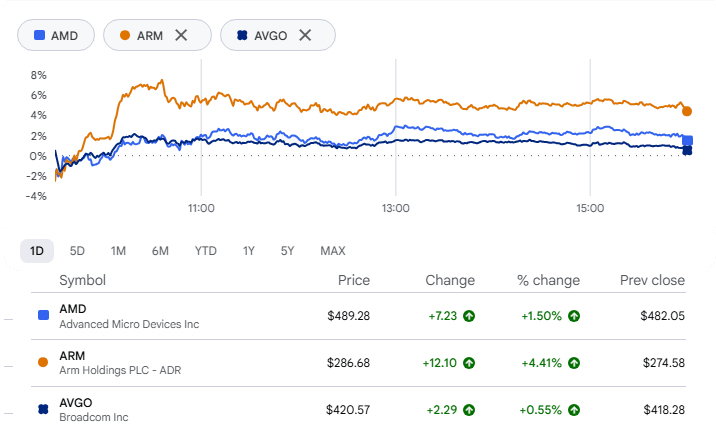Click the Change column header
716x445 pixels.
[450, 280]
